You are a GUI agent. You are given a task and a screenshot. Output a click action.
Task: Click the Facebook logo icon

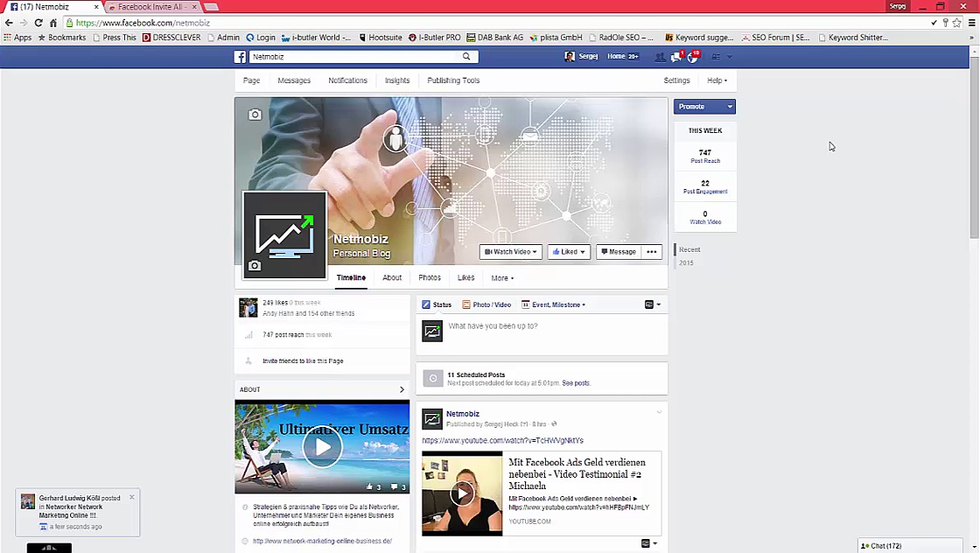pyautogui.click(x=240, y=57)
